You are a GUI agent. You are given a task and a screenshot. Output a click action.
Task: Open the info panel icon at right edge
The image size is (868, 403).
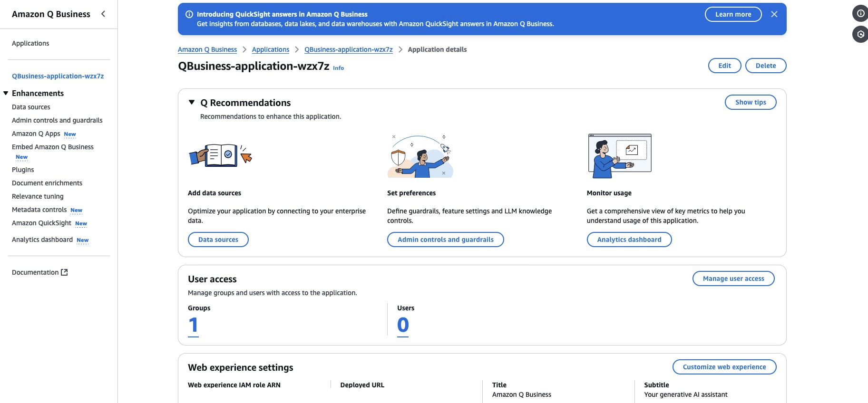coord(860,13)
